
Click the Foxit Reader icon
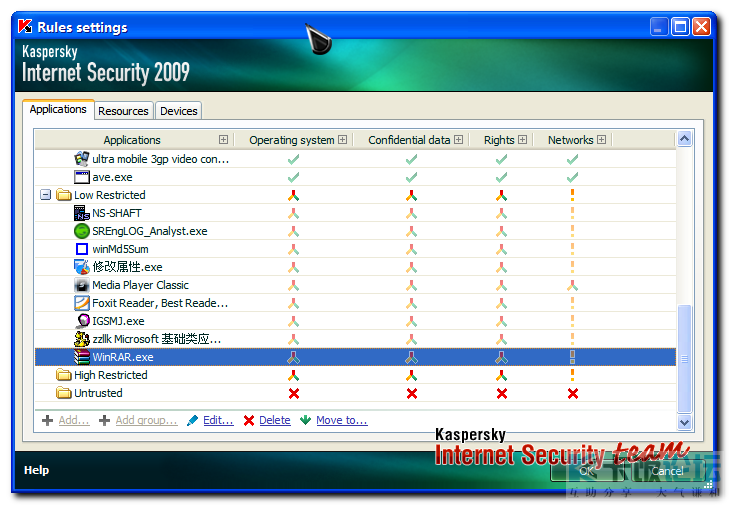[81, 303]
